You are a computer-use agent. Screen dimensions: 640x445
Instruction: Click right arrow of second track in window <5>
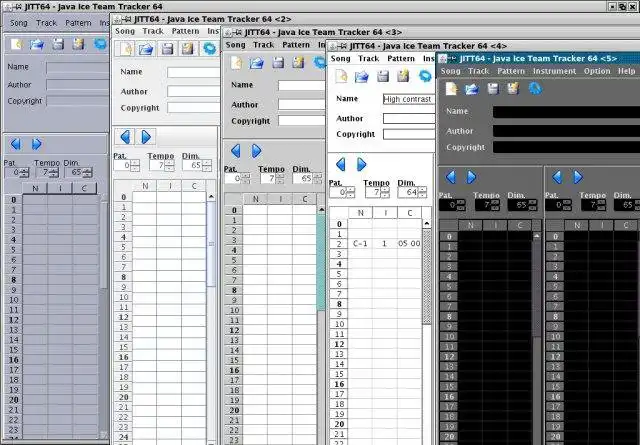578,177
